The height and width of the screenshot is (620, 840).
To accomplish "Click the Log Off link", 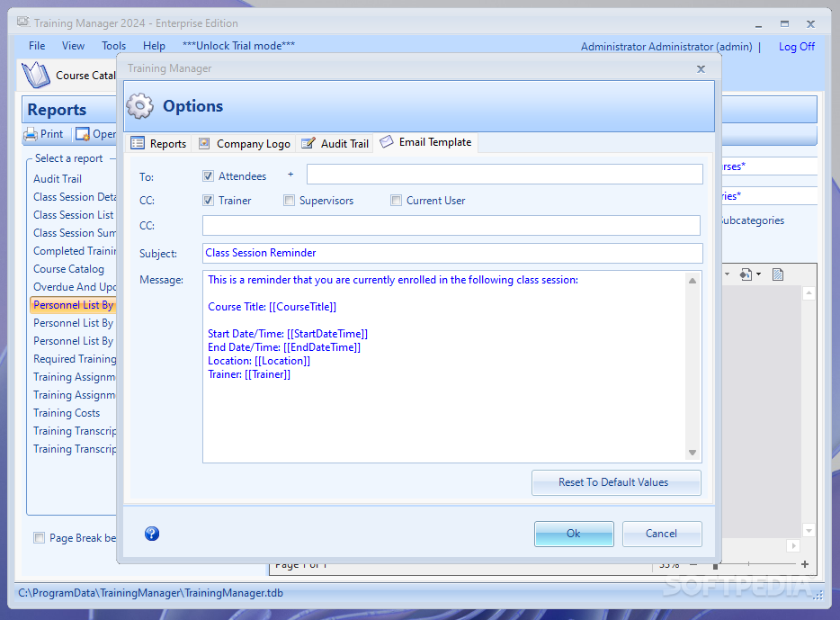I will click(797, 47).
